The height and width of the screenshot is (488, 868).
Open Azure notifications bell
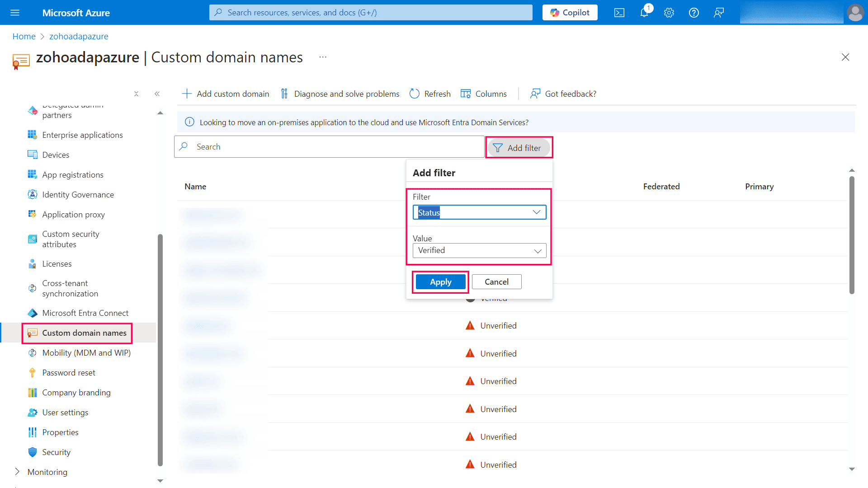(644, 12)
